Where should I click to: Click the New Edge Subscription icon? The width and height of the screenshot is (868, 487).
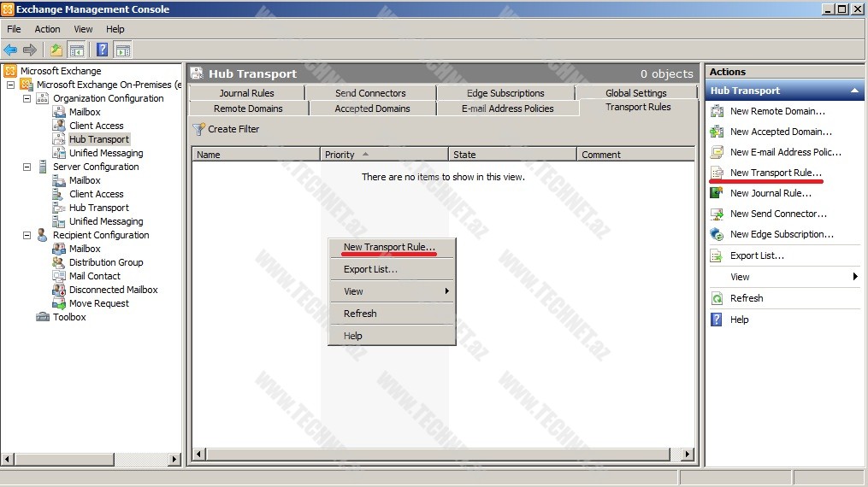click(x=717, y=234)
